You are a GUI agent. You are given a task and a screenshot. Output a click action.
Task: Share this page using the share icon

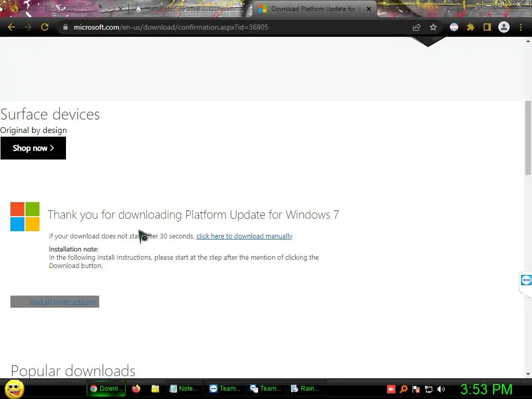(417, 27)
